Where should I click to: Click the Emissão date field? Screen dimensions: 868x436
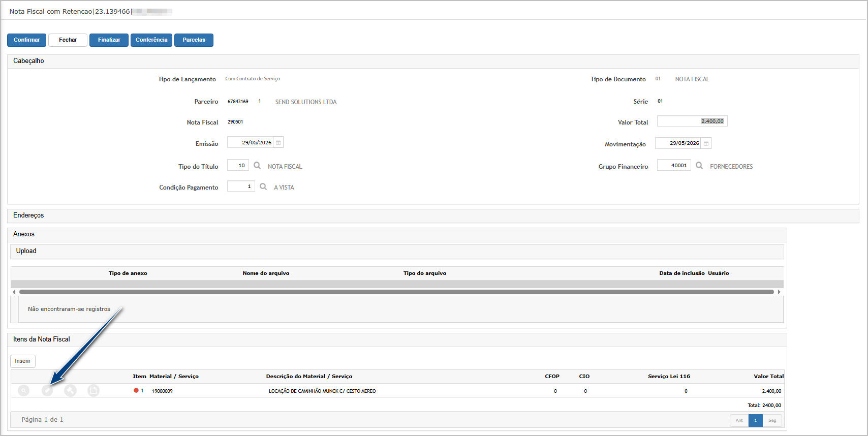coord(250,142)
